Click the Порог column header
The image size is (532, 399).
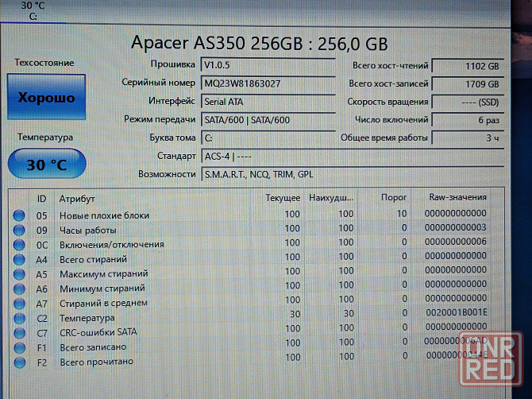click(x=394, y=197)
